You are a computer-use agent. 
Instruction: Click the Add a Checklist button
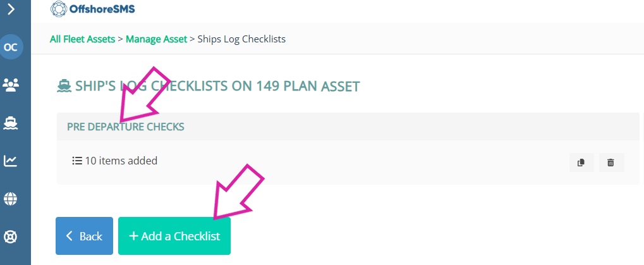(x=174, y=236)
